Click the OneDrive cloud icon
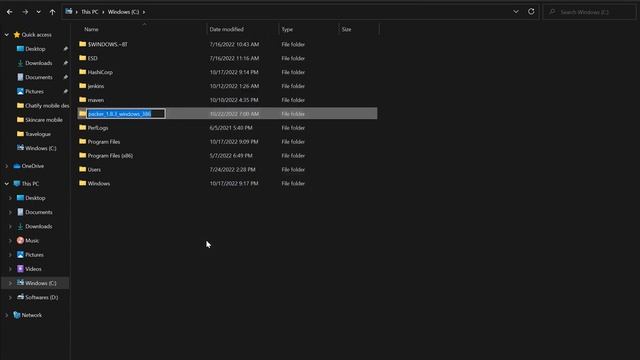Screen dimensions: 640x360 [17, 166]
